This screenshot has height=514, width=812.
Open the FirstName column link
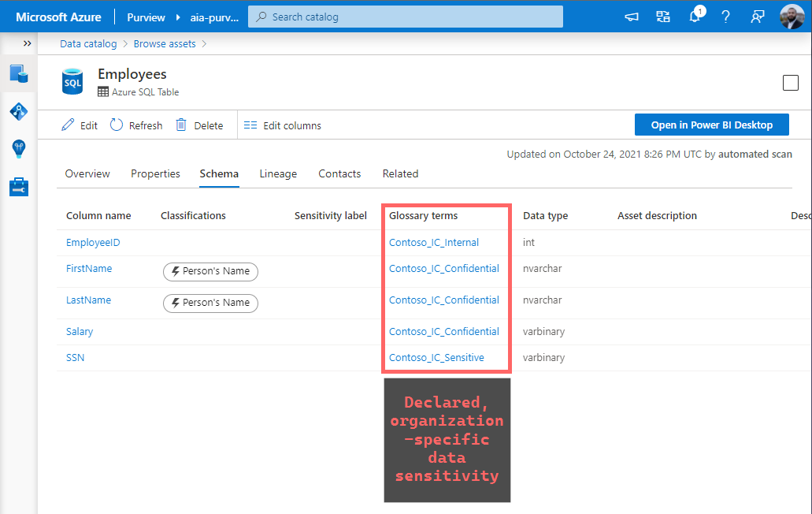[89, 268]
